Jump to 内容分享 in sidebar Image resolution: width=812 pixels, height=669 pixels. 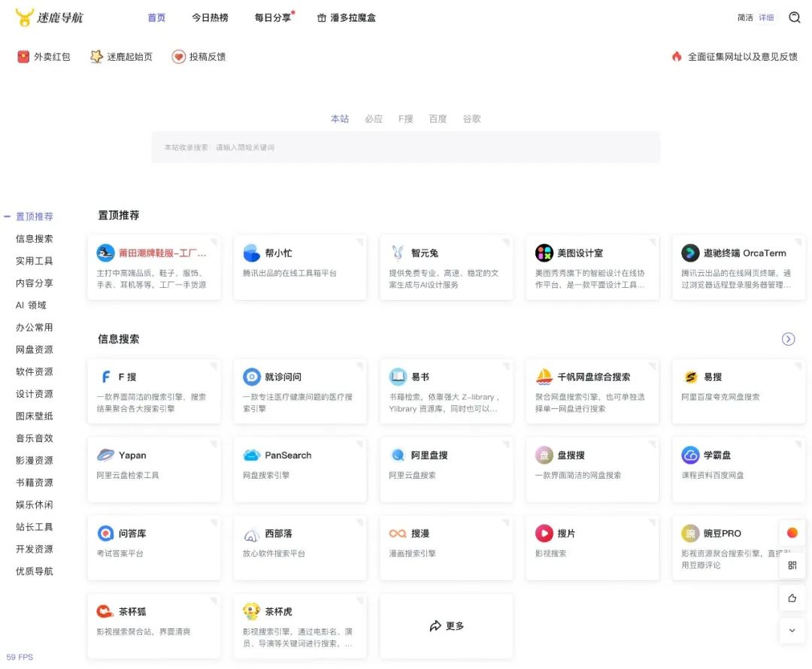34,283
